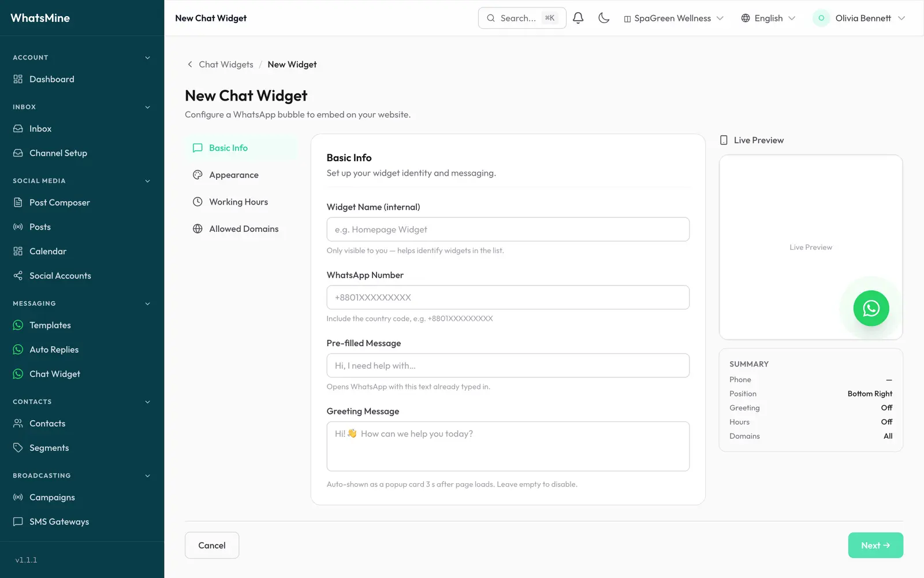Follow the Chat Widgets breadcrumb link

[x=226, y=65]
